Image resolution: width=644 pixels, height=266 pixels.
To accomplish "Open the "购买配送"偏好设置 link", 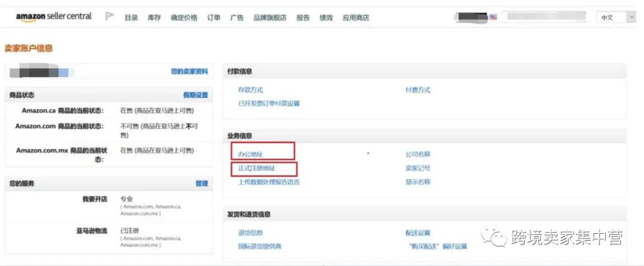I will (x=438, y=246).
